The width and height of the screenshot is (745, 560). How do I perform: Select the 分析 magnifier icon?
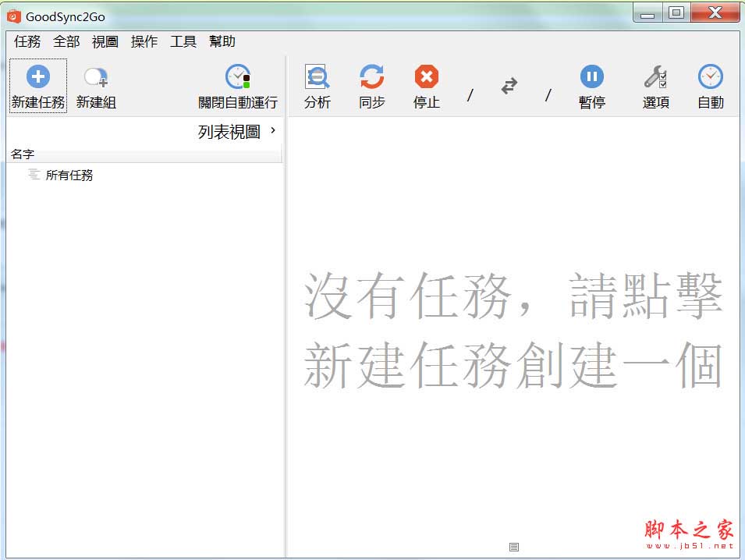click(317, 78)
